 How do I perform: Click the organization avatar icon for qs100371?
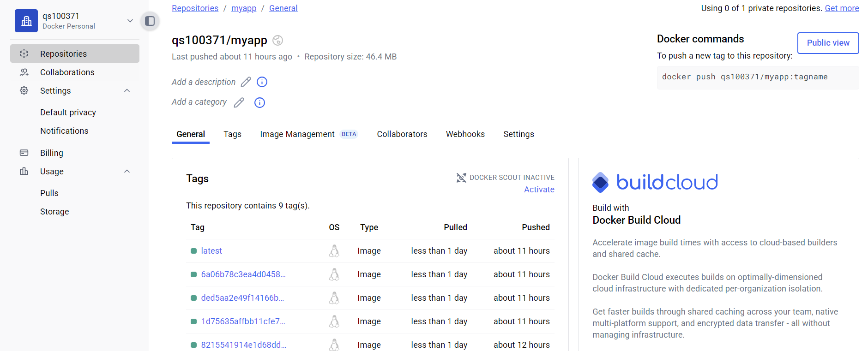pos(26,21)
